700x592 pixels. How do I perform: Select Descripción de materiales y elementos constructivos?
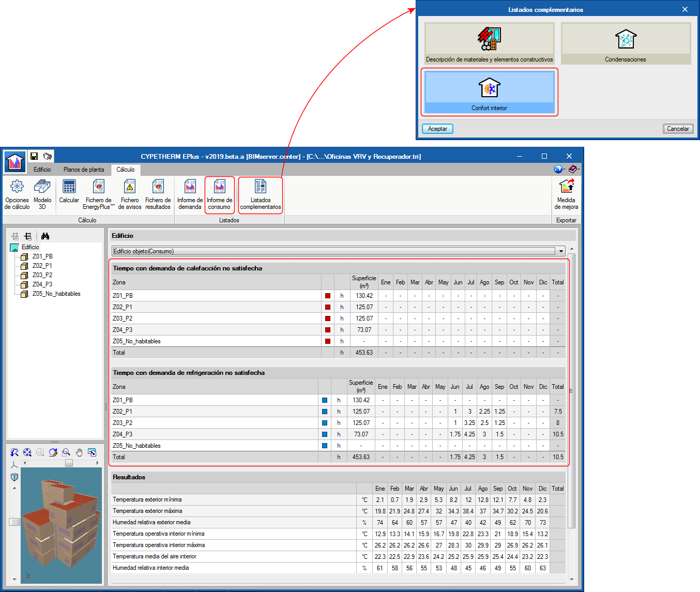click(x=489, y=43)
